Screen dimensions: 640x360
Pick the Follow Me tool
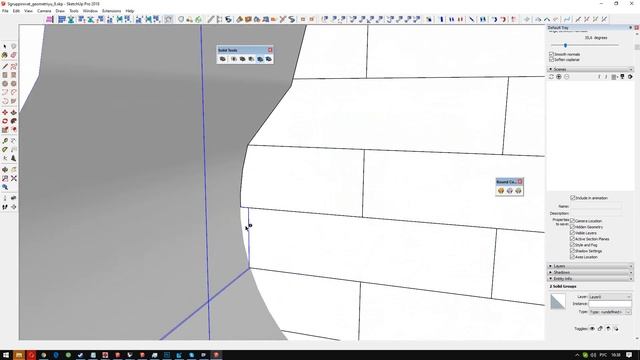tap(13, 121)
